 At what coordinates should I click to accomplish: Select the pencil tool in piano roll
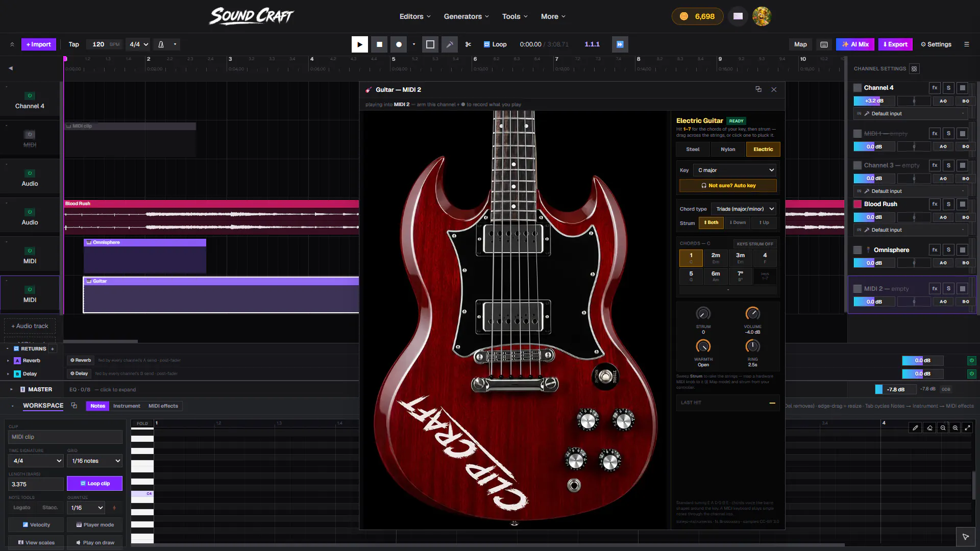pos(916,428)
